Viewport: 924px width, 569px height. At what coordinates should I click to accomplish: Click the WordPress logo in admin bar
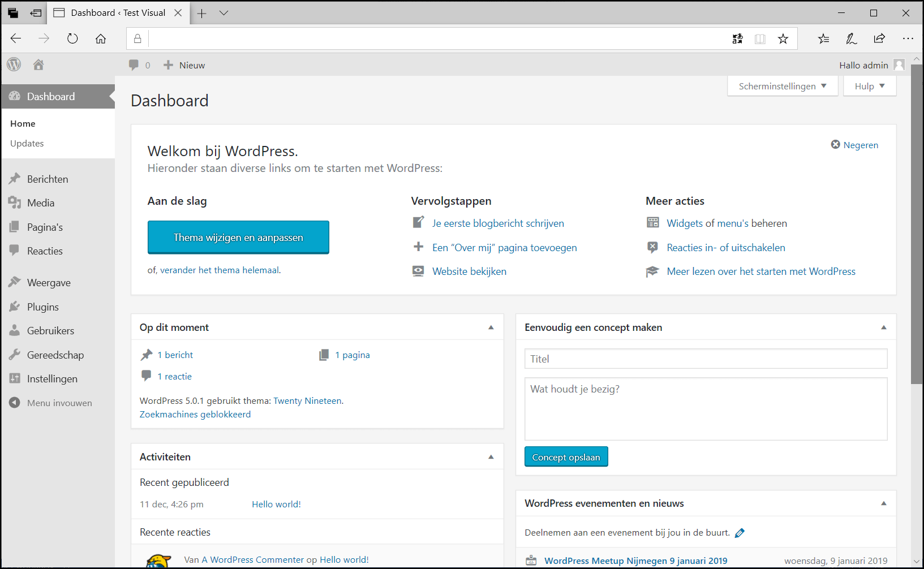14,64
